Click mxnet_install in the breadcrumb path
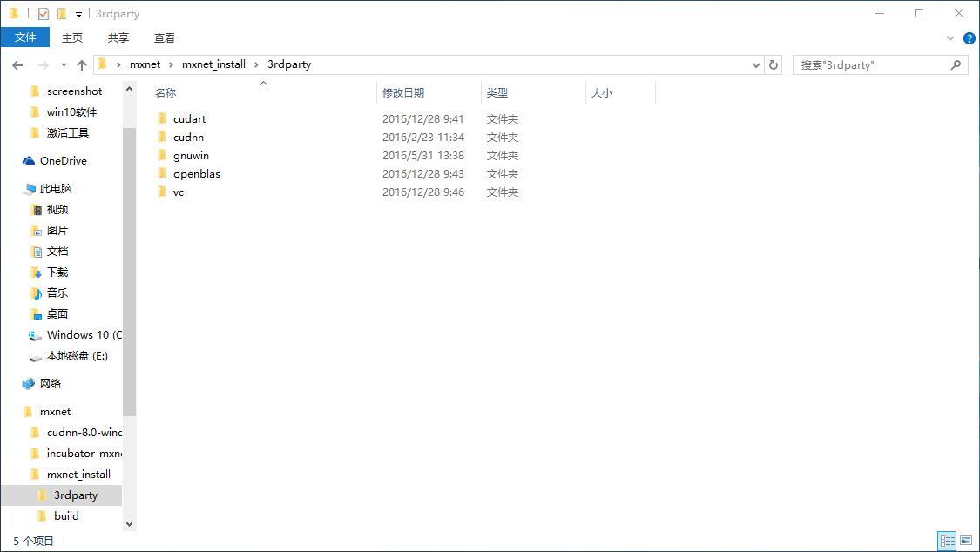Screen dimensions: 980x552 [214, 64]
